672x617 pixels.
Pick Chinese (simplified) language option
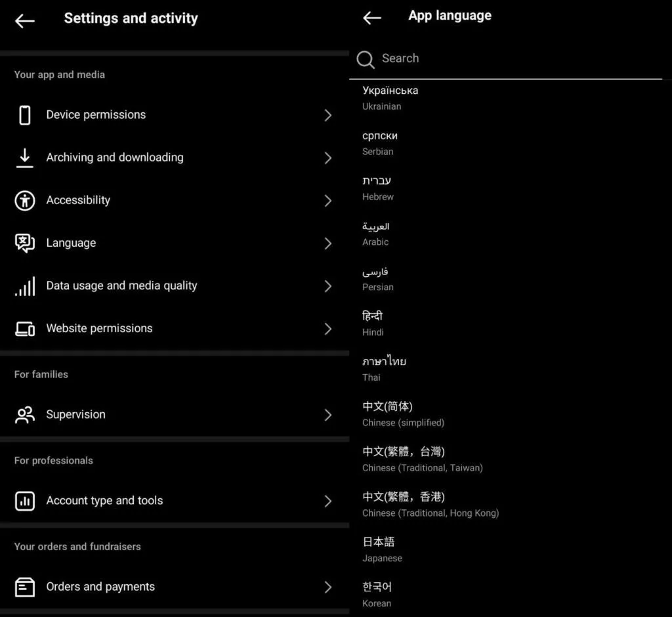coord(403,414)
